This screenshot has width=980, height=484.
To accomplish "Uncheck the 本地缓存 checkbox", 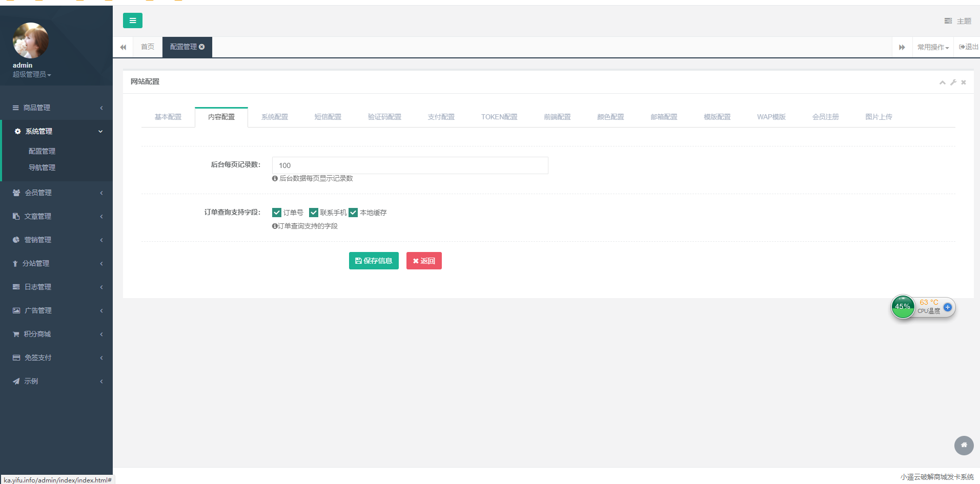I will click(353, 212).
